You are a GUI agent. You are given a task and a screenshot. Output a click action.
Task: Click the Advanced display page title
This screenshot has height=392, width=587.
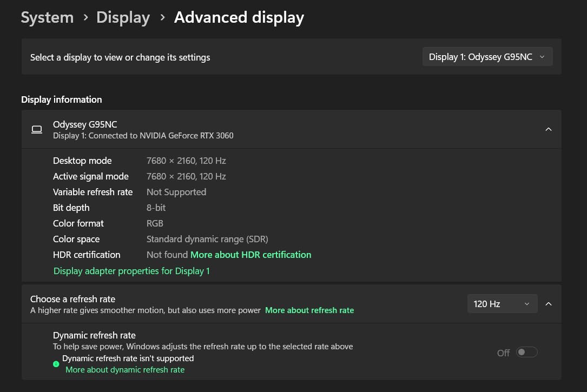[x=239, y=17]
